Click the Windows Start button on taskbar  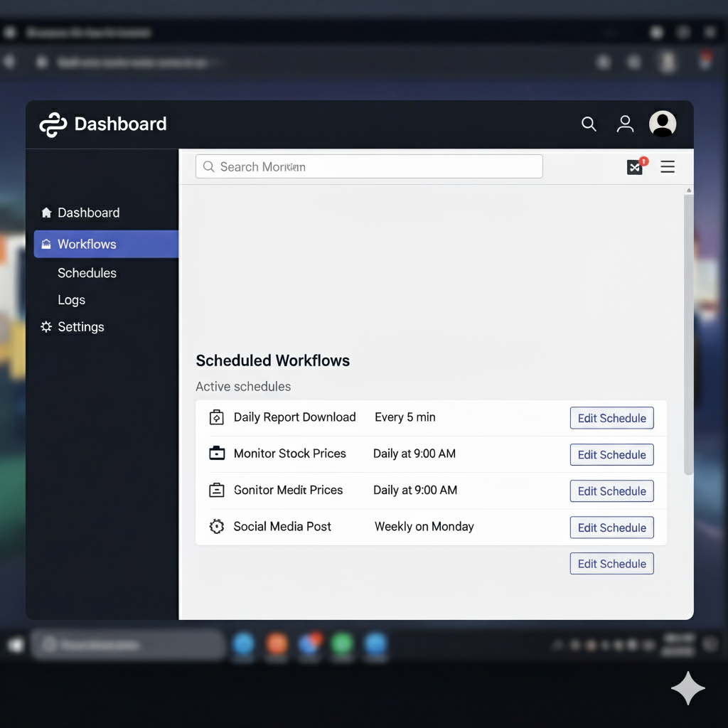click(16, 645)
